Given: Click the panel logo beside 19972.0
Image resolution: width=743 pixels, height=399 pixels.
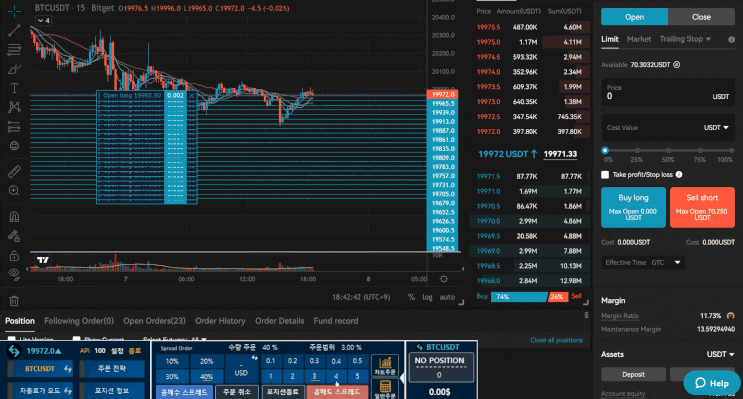Looking at the screenshot, I should [x=14, y=351].
